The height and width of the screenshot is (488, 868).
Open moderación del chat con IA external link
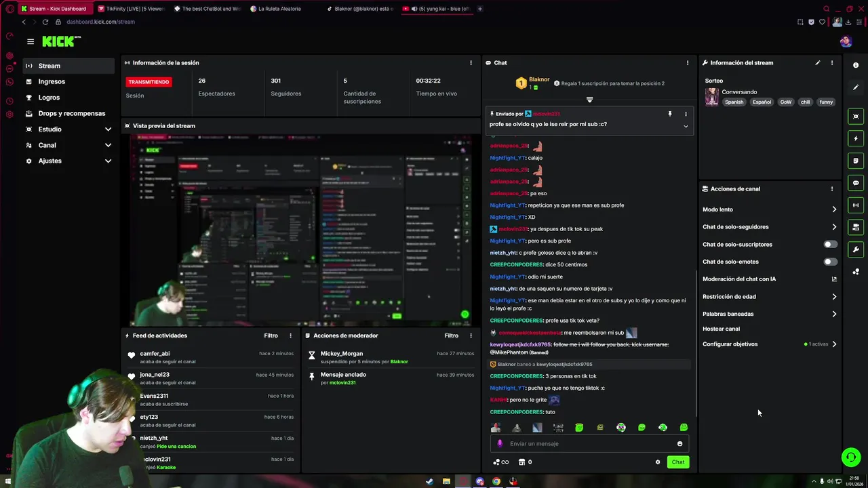coord(834,279)
